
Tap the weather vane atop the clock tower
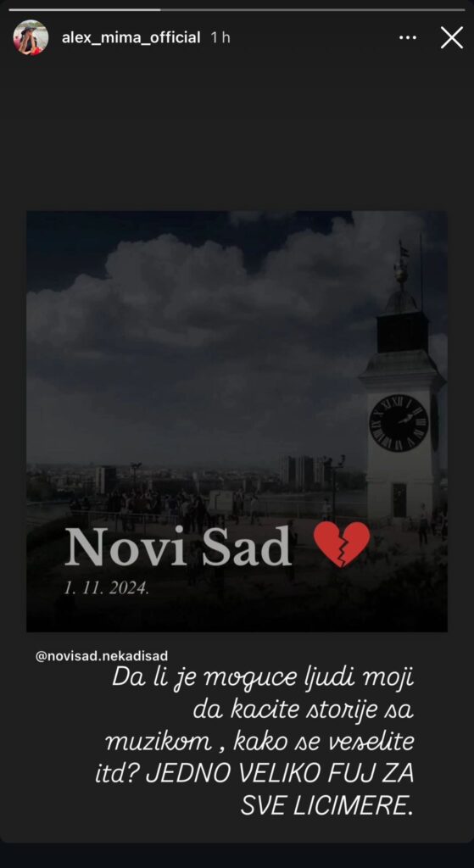tap(403, 264)
